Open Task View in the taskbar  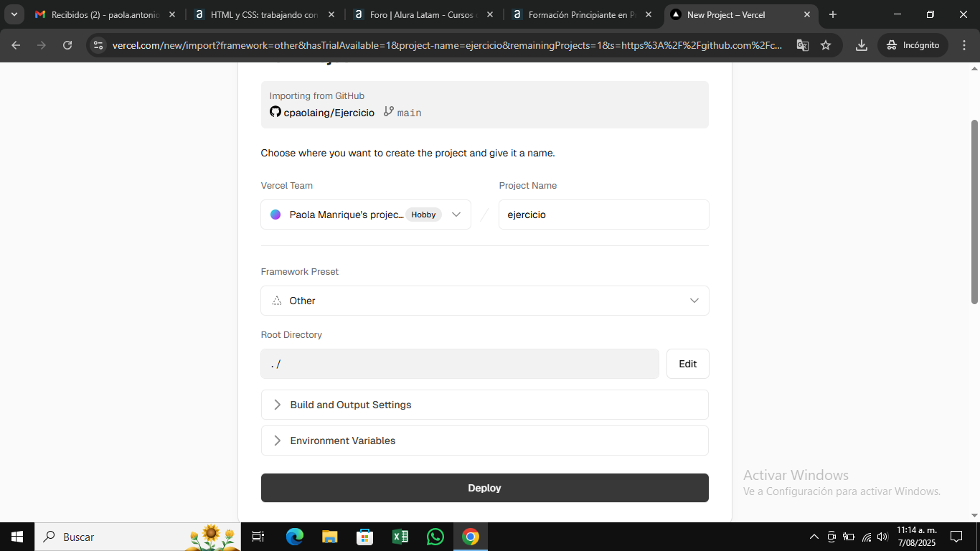pos(258,537)
